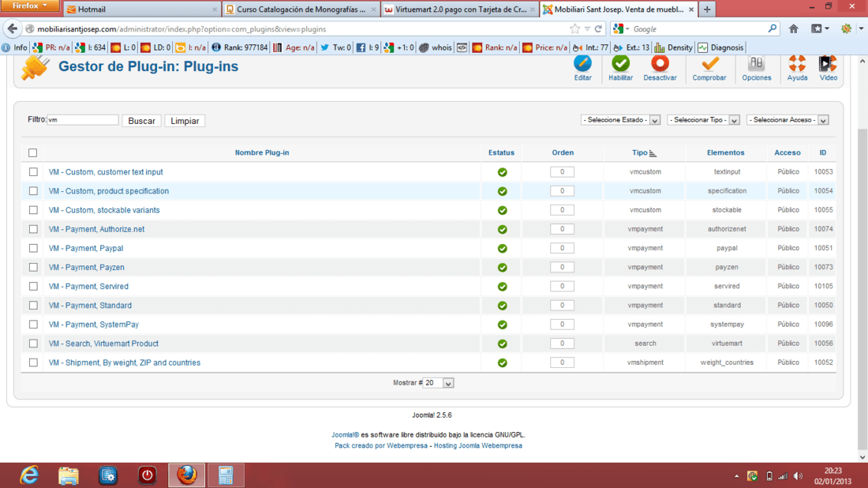Check the box for VM - Payment, Authorize.net
The height and width of the screenshot is (488, 868).
pos(33,229)
